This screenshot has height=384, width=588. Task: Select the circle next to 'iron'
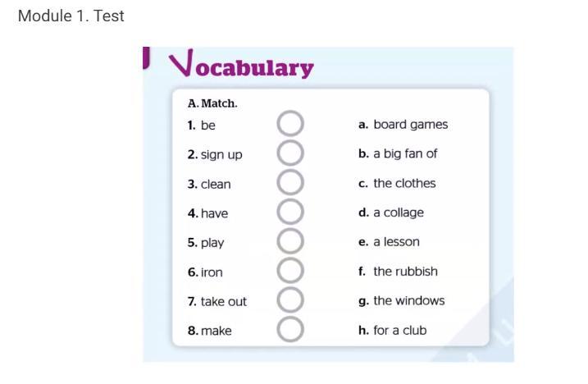290,271
